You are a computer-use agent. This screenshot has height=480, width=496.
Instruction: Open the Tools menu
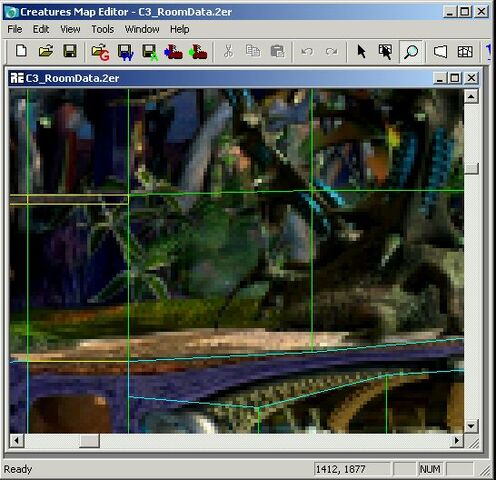(x=103, y=29)
